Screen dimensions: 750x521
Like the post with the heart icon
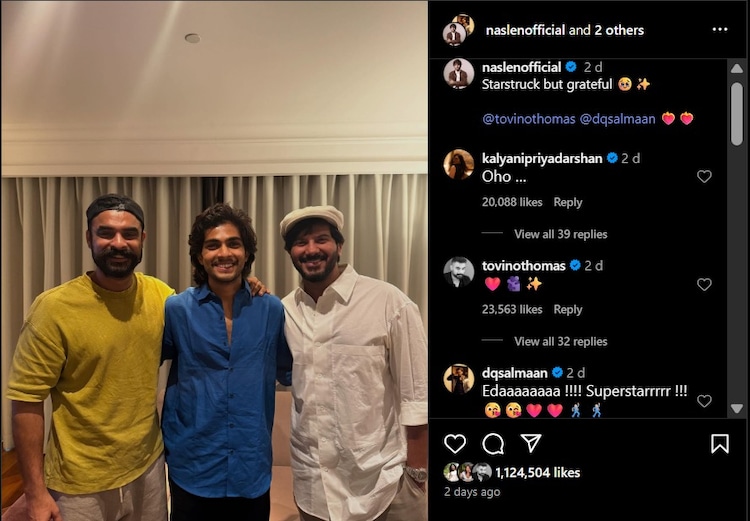[455, 444]
